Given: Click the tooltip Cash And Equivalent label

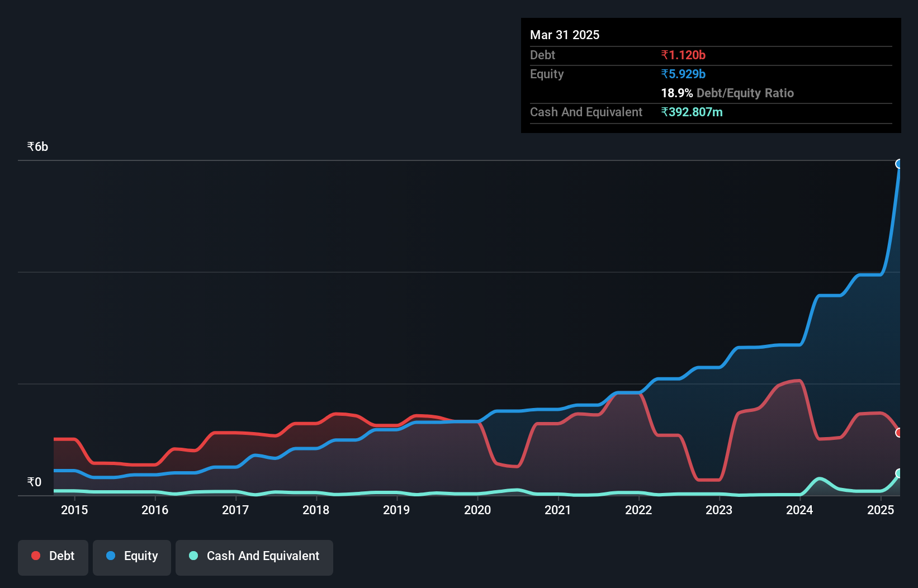Looking at the screenshot, I should [586, 112].
